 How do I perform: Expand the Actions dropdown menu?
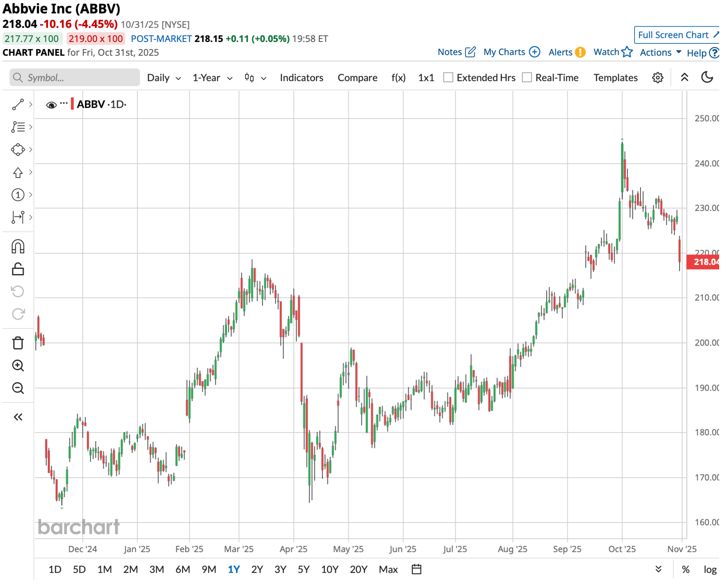click(x=660, y=53)
